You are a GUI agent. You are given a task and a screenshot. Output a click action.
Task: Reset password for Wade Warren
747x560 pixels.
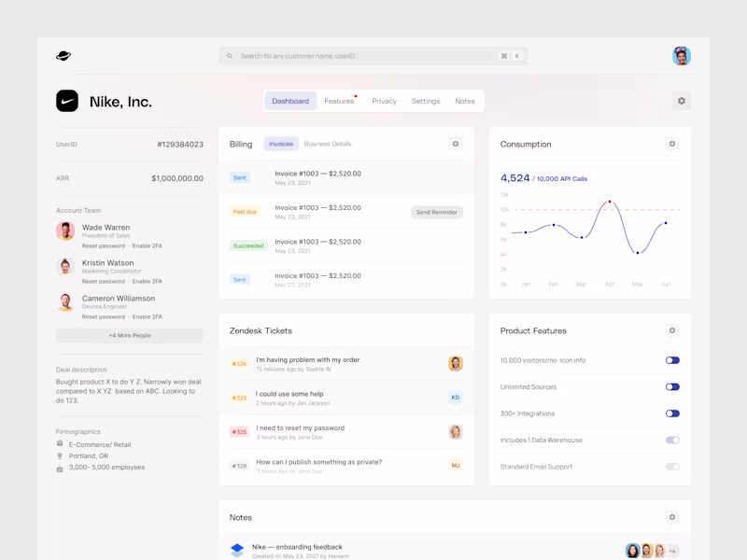pyautogui.click(x=104, y=246)
